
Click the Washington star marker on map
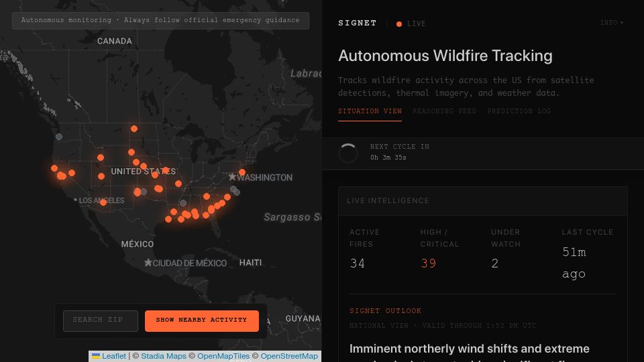(233, 177)
